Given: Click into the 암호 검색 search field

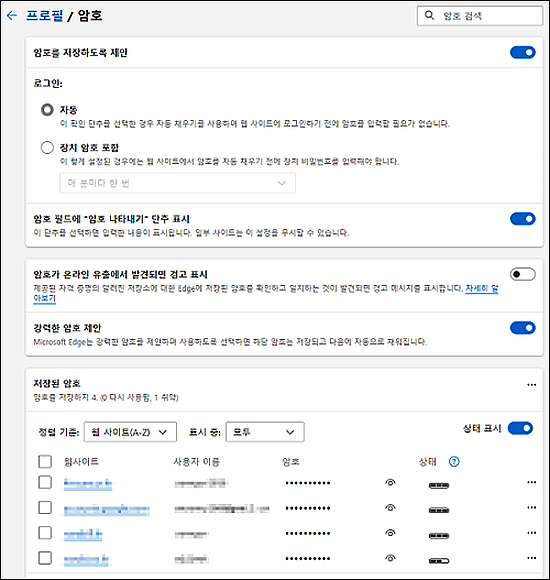Looking at the screenshot, I should pos(480,16).
